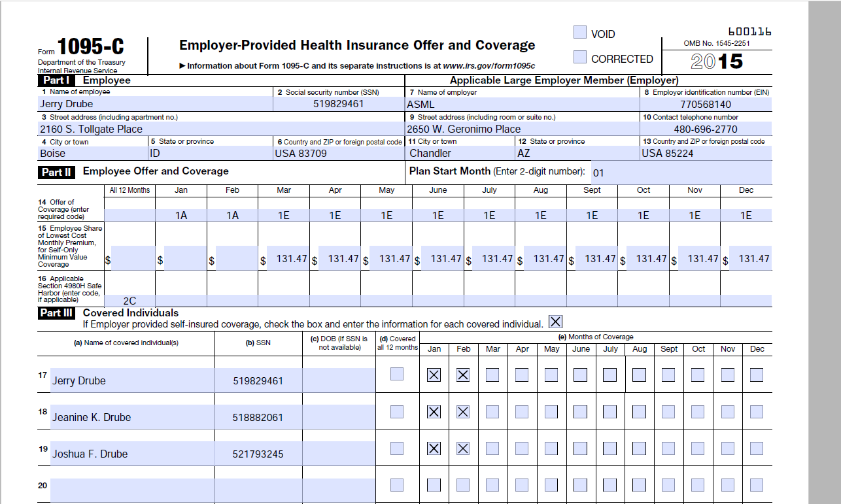
Task: Check Jan coverage box in row 20
Action: point(434,485)
